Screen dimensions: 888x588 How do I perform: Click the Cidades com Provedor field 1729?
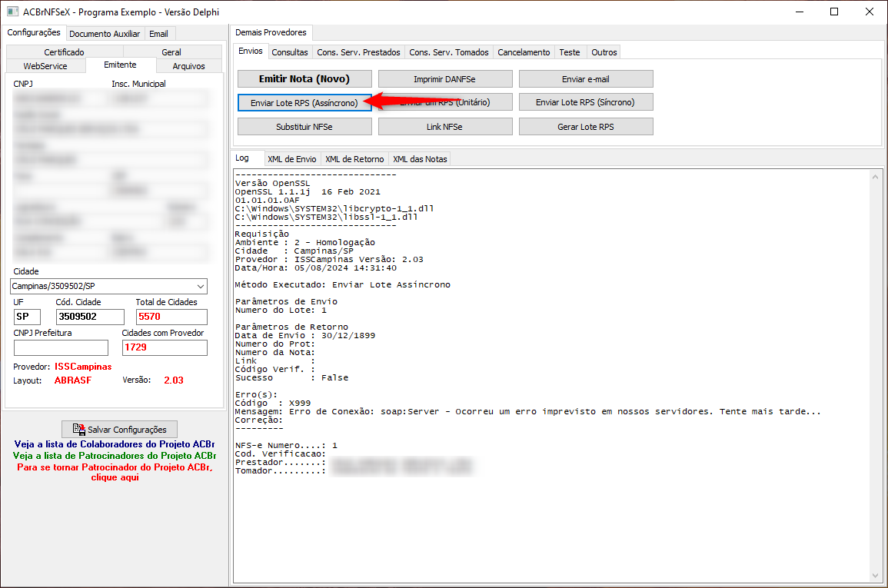click(165, 347)
